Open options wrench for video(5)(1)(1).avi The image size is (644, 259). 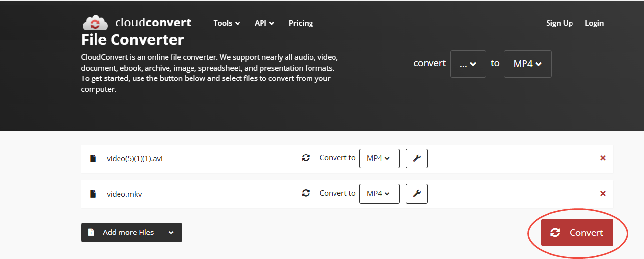[x=417, y=158]
